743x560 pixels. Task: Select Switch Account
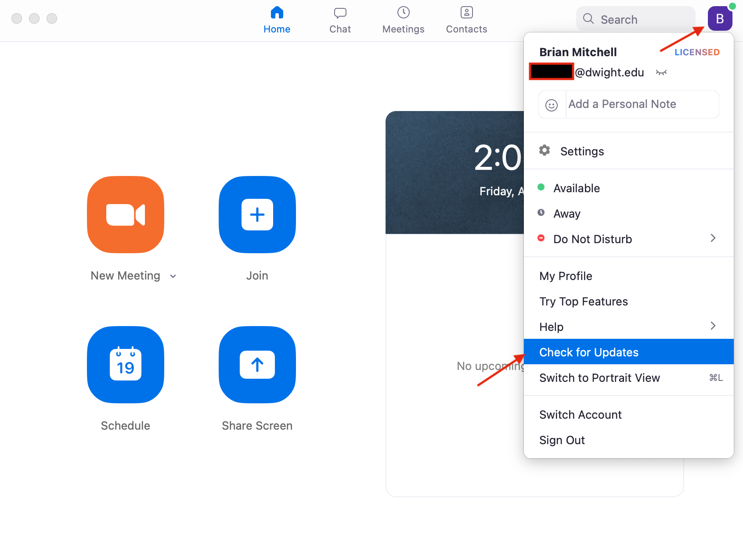coord(629,415)
